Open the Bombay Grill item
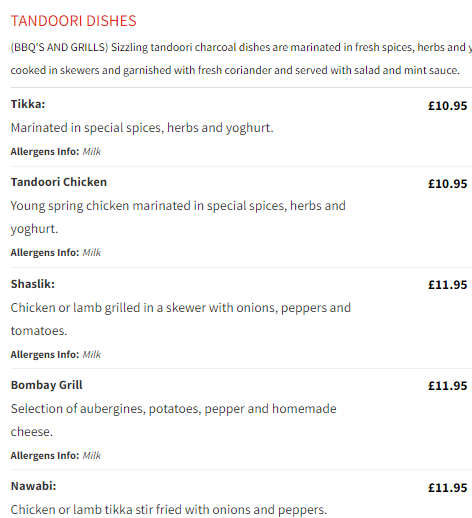Screen dimensions: 472x518 pyautogui.click(x=47, y=385)
